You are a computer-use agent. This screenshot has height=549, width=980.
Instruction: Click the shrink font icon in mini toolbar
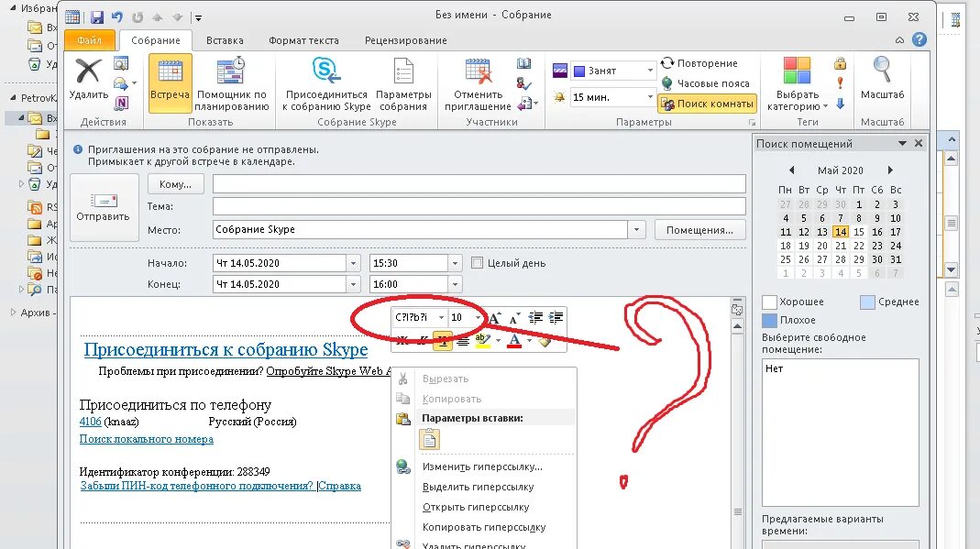(514, 318)
